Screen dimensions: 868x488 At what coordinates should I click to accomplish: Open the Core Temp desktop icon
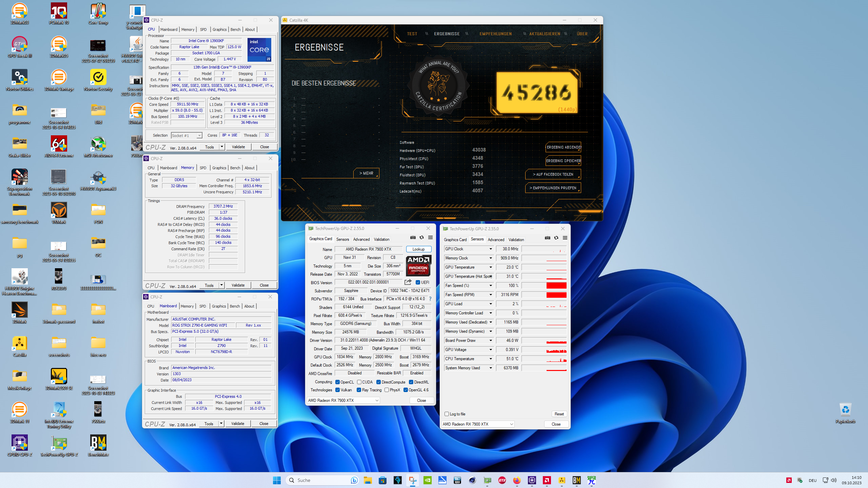(98, 14)
